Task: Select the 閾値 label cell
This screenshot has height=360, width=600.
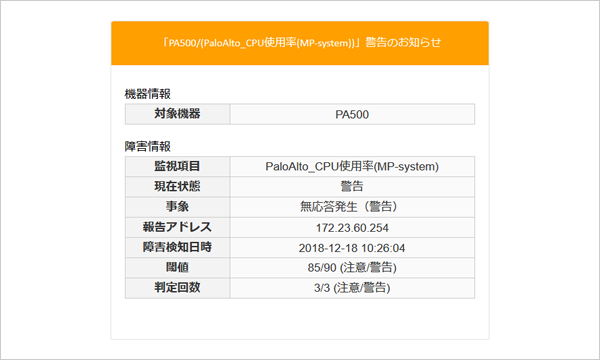Action: pyautogui.click(x=177, y=267)
